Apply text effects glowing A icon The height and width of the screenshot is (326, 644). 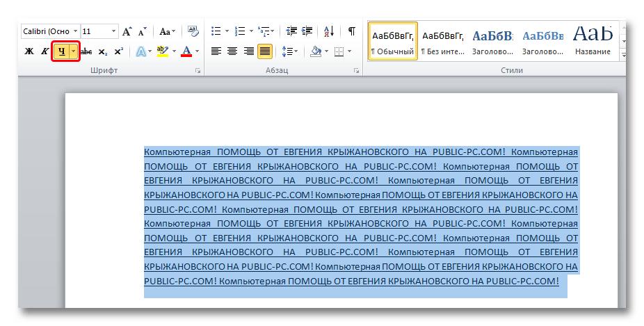click(141, 51)
